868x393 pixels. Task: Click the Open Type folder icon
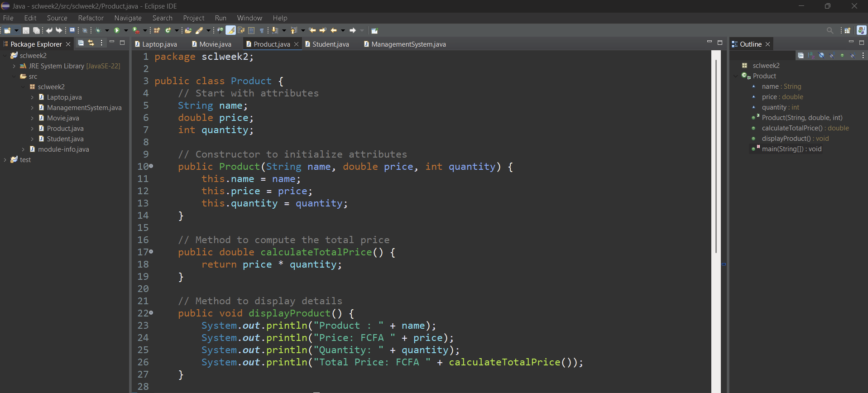(188, 30)
